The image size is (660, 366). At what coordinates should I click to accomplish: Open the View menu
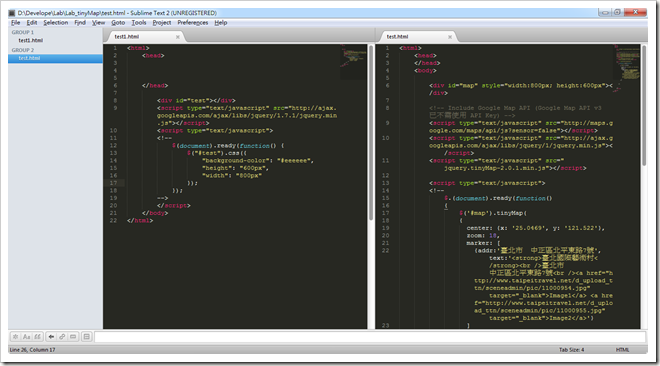98,23
